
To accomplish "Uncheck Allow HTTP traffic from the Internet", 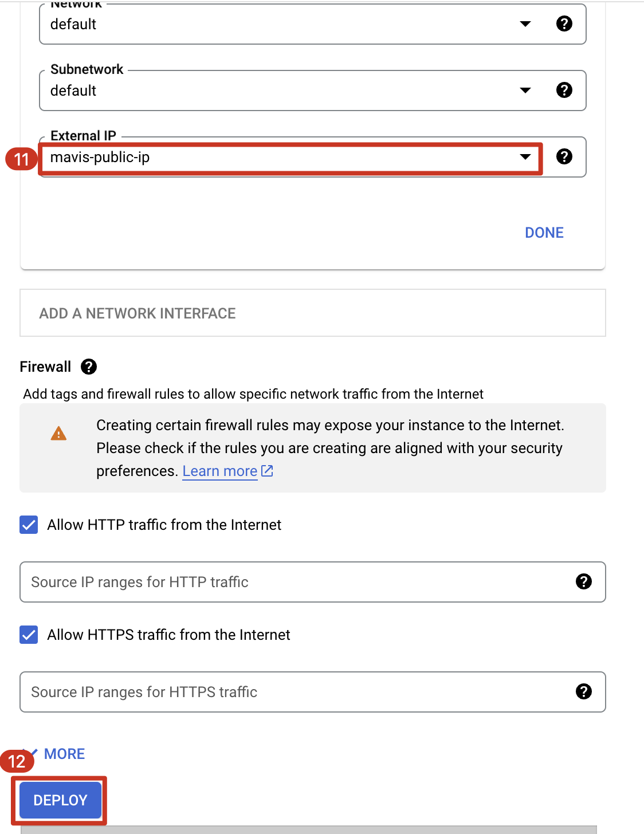I will pos(29,525).
